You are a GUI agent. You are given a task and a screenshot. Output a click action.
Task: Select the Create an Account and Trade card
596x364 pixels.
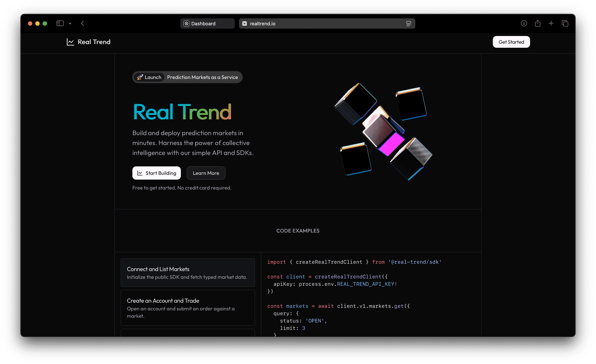pyautogui.click(x=188, y=308)
